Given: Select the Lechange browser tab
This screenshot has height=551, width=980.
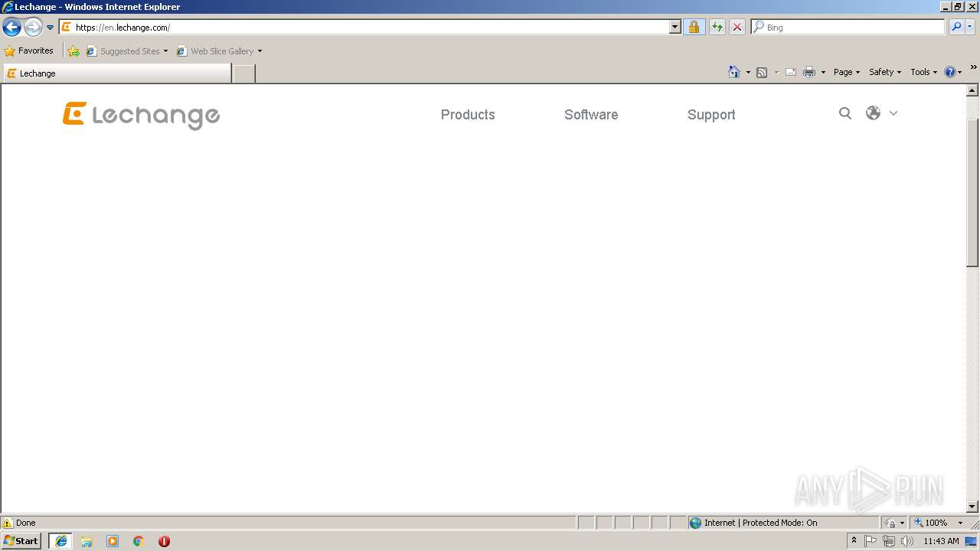Looking at the screenshot, I should click(117, 73).
